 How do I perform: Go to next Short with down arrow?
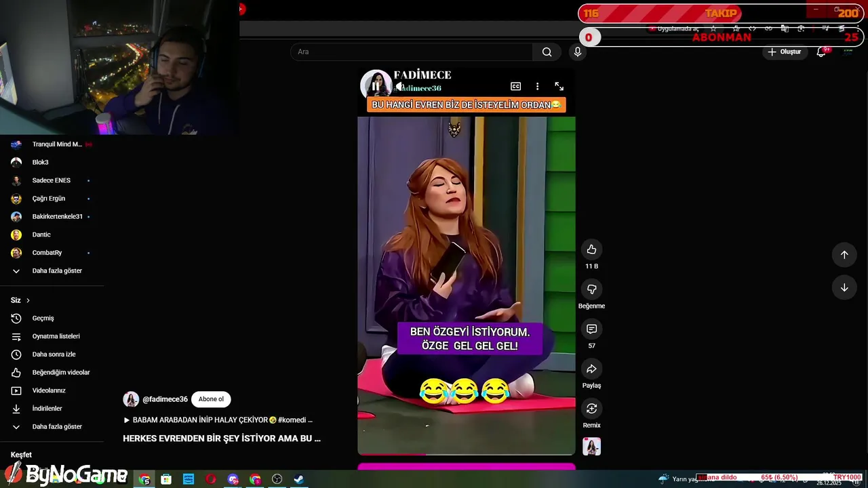tap(844, 287)
